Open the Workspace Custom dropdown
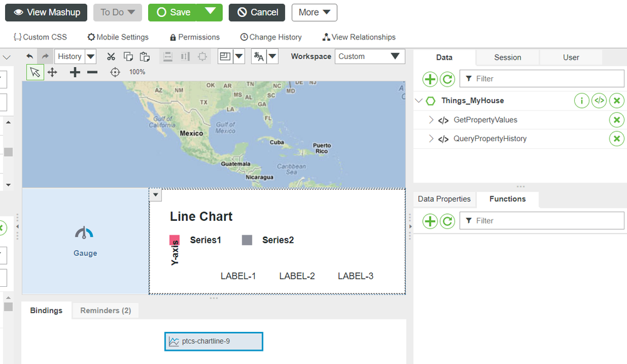 pos(370,56)
